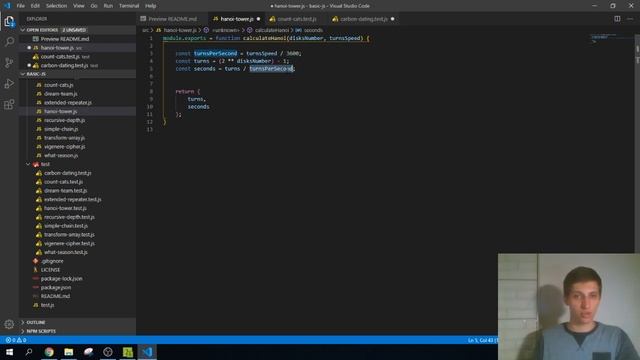Click the errors and warnings status indicator

pos(16,340)
